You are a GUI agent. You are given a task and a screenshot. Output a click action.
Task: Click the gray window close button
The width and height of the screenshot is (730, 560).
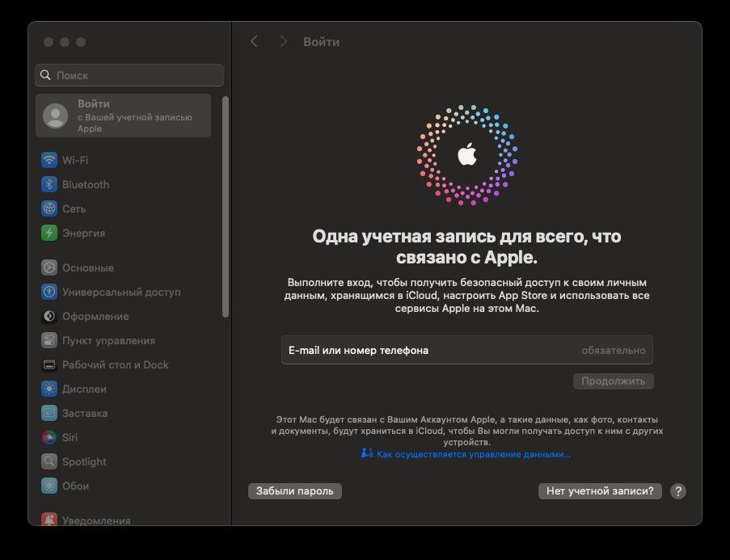coord(49,42)
